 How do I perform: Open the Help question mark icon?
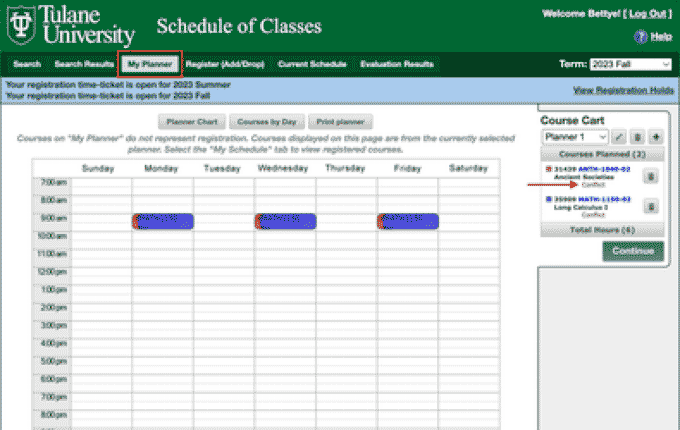point(641,37)
